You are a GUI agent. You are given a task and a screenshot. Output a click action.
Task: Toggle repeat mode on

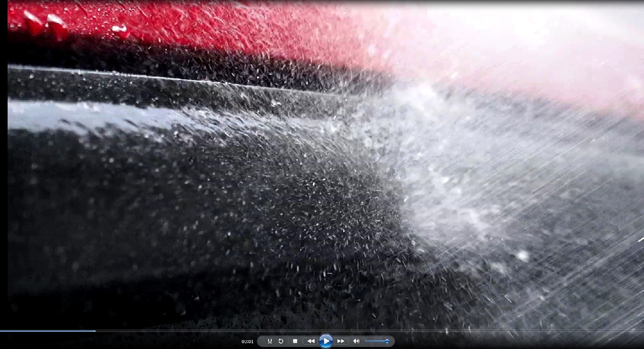(x=281, y=341)
